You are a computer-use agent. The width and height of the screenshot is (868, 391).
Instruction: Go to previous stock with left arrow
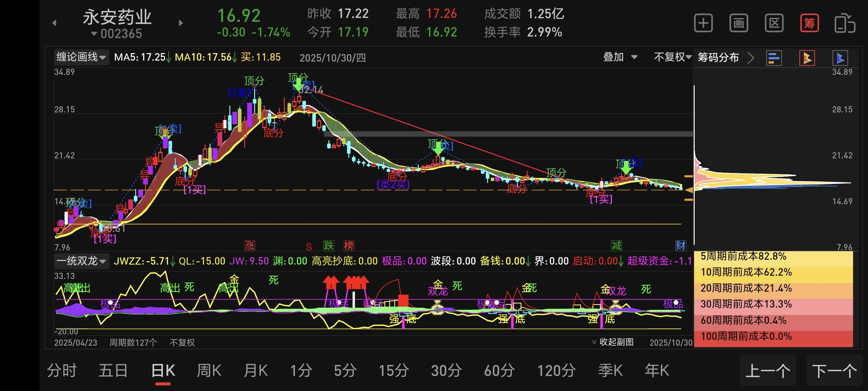click(54, 23)
